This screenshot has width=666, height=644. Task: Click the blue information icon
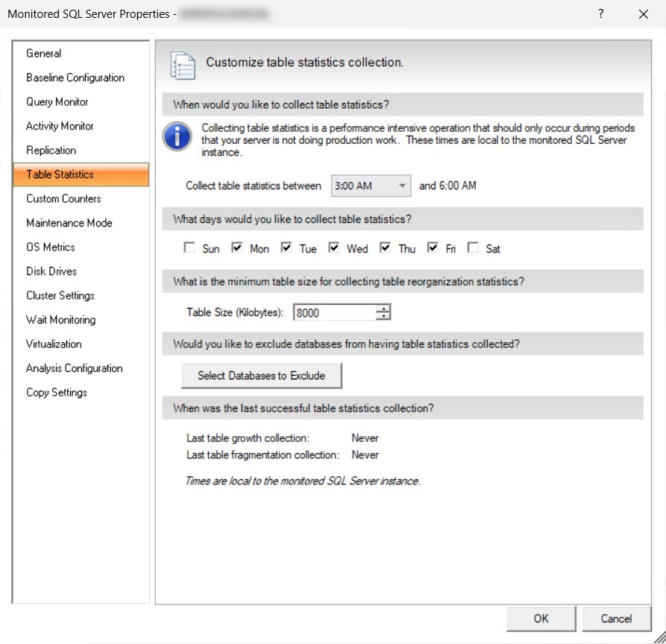pos(176,136)
